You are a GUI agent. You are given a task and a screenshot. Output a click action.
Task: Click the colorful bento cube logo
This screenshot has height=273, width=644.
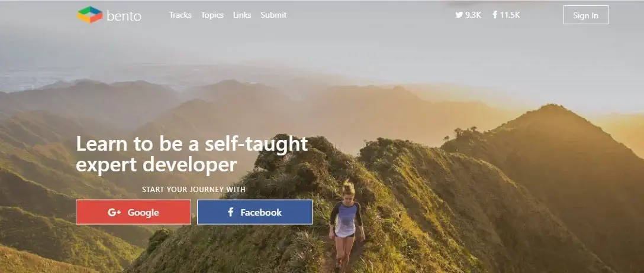click(x=90, y=15)
